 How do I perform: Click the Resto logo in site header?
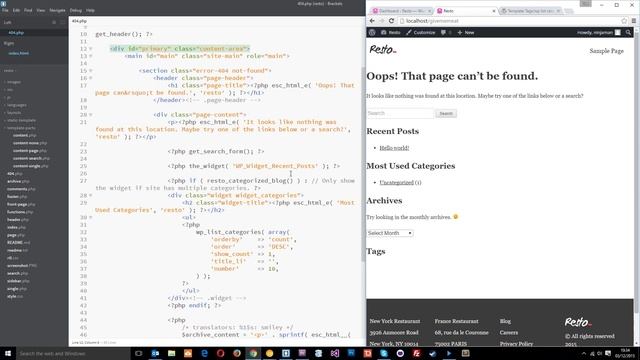(383, 50)
